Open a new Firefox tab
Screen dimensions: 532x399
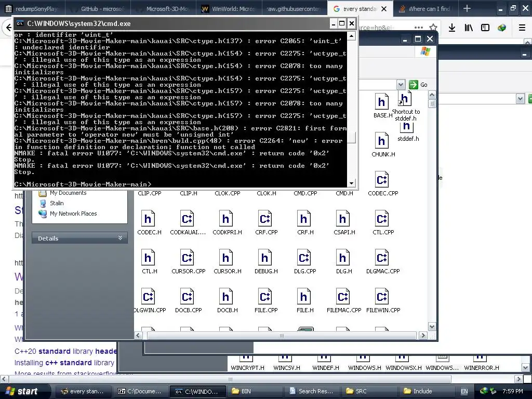(x=467, y=8)
